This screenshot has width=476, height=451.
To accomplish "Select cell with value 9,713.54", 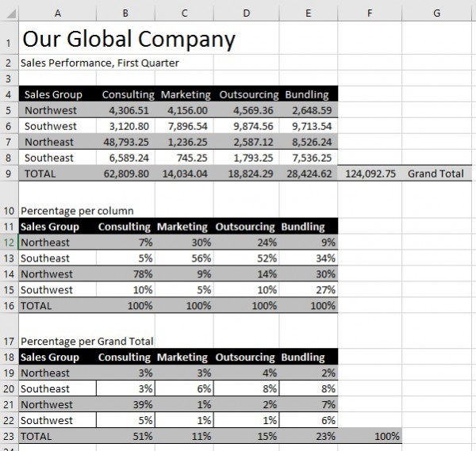I will pyautogui.click(x=308, y=126).
